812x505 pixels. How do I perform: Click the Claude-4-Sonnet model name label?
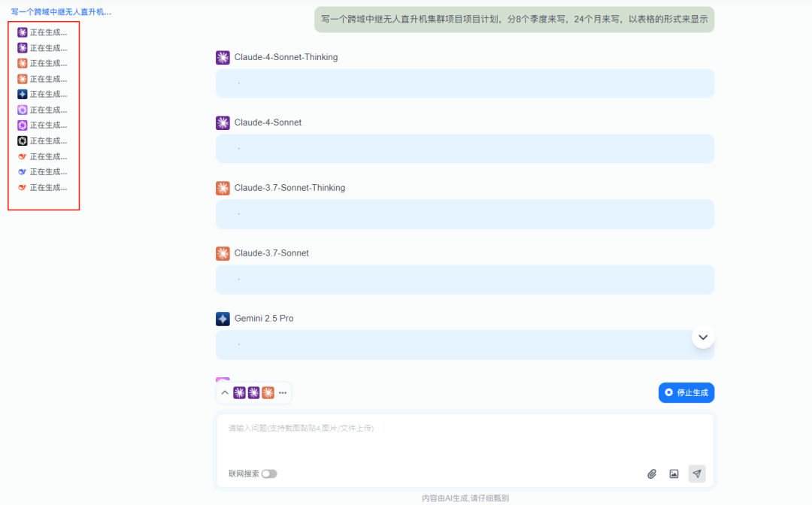click(x=268, y=122)
